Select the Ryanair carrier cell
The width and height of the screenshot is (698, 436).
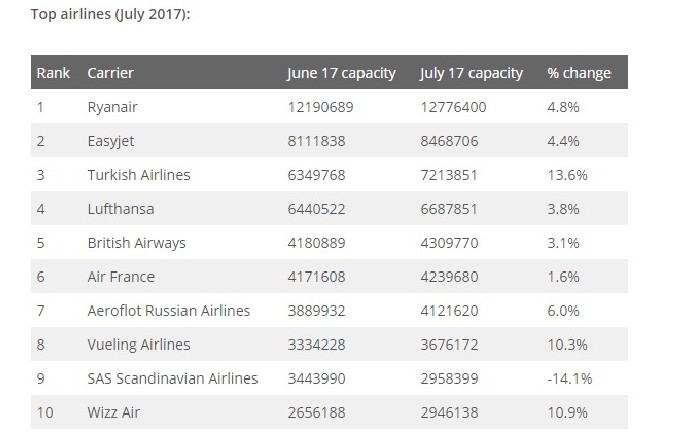(x=115, y=107)
